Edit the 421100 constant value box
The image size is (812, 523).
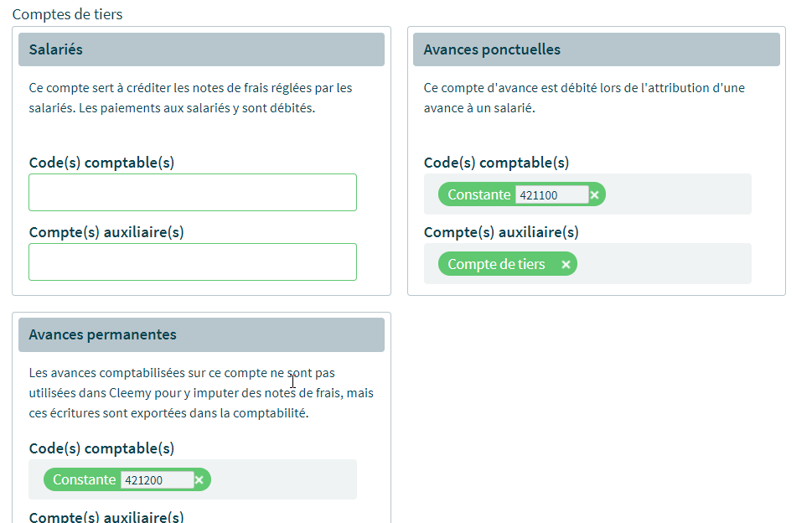(551, 195)
